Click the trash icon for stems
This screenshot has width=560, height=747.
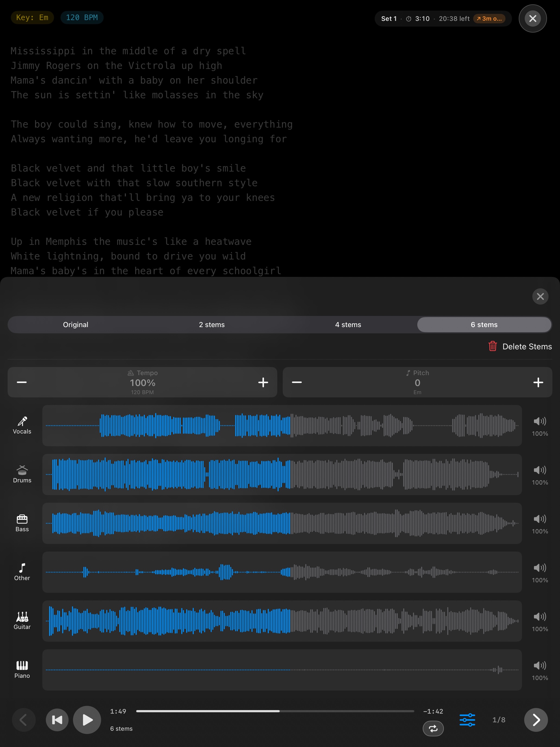coord(492,346)
